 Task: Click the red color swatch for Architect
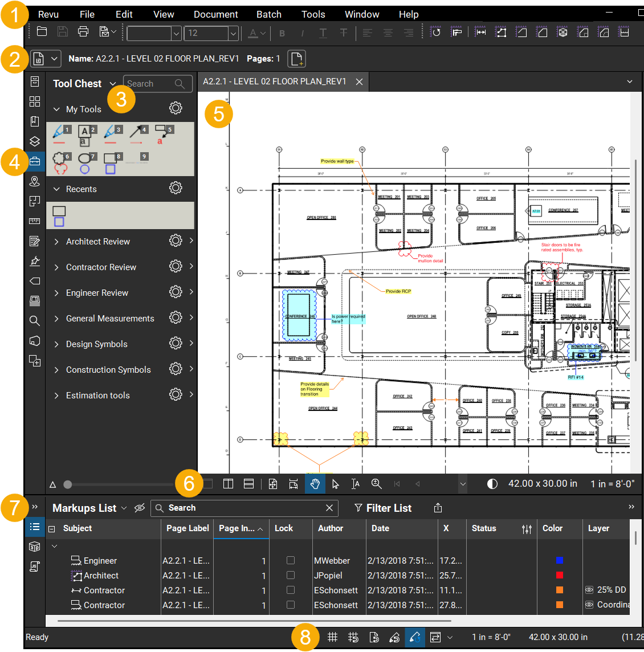click(559, 576)
